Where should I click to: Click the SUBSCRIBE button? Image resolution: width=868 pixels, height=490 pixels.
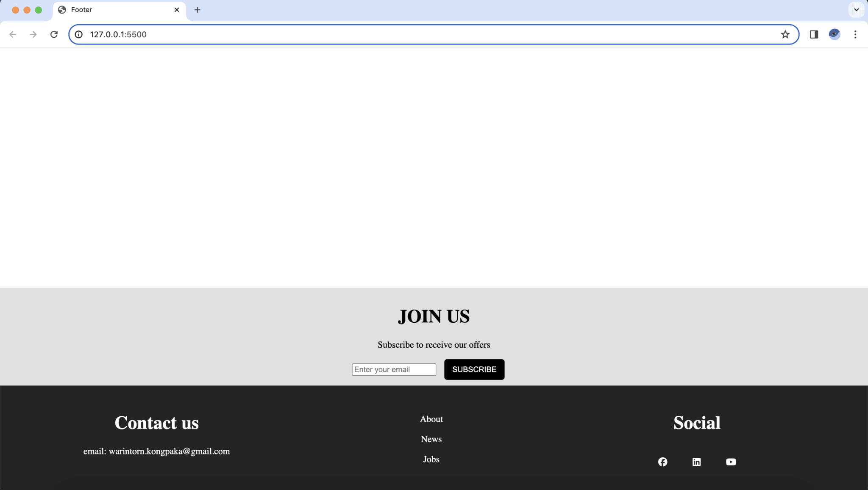click(474, 369)
